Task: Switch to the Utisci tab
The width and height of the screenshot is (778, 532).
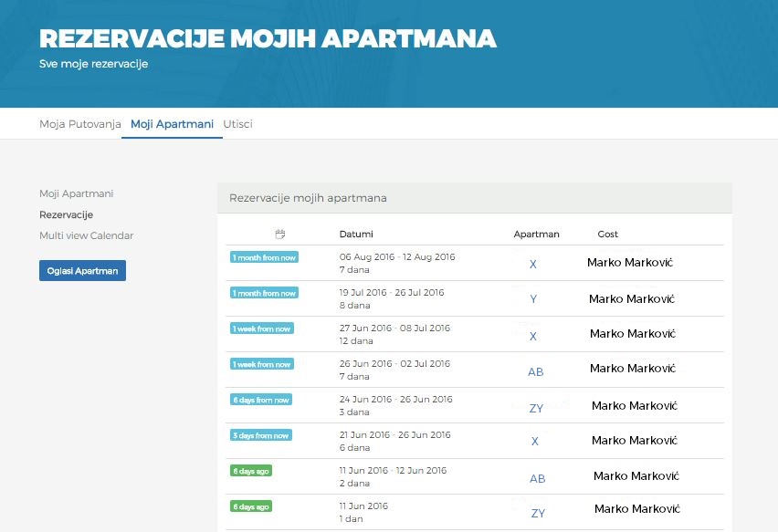Action: pos(237,124)
